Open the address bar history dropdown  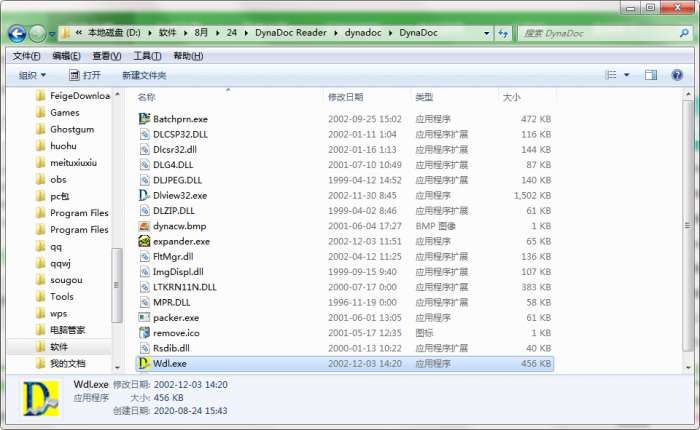(486, 33)
